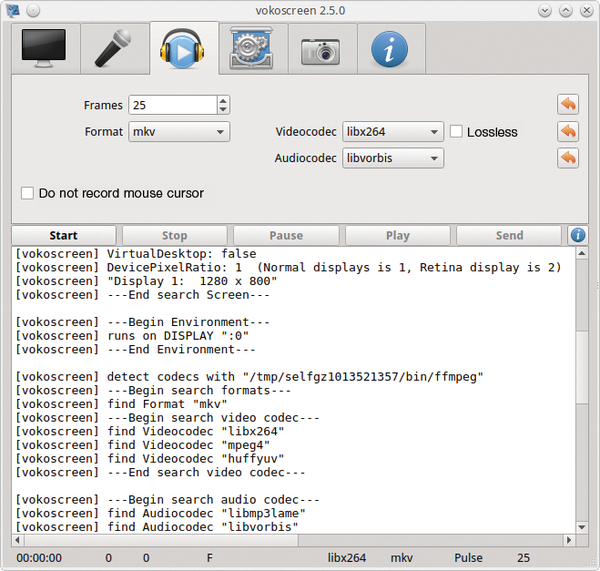Viewport: 600px width, 571px height.
Task: Click status bar 'libx264' entry
Action: tap(347, 558)
